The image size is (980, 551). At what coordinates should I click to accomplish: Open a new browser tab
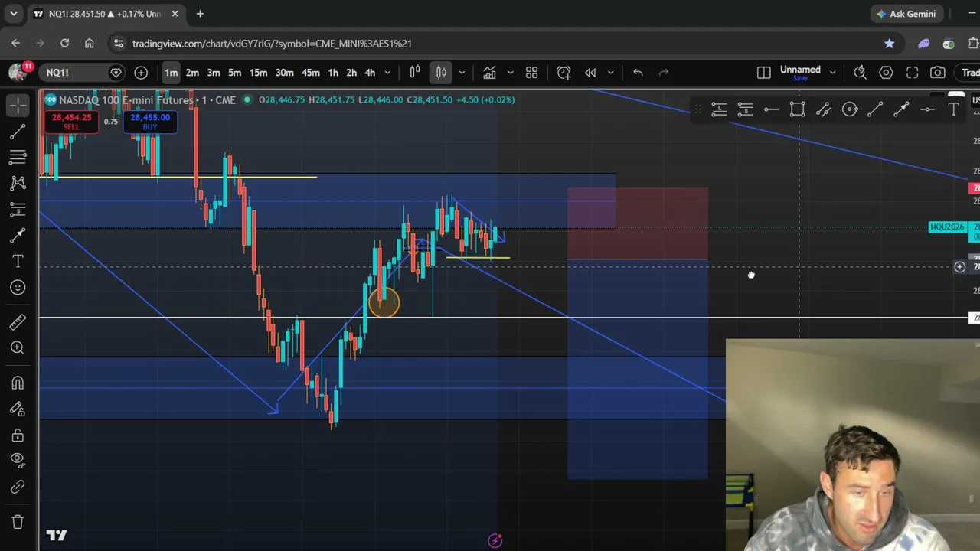click(x=200, y=14)
